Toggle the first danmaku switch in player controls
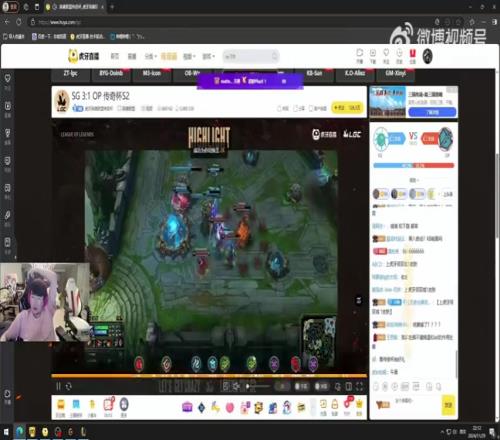The image size is (500, 440). [301, 386]
